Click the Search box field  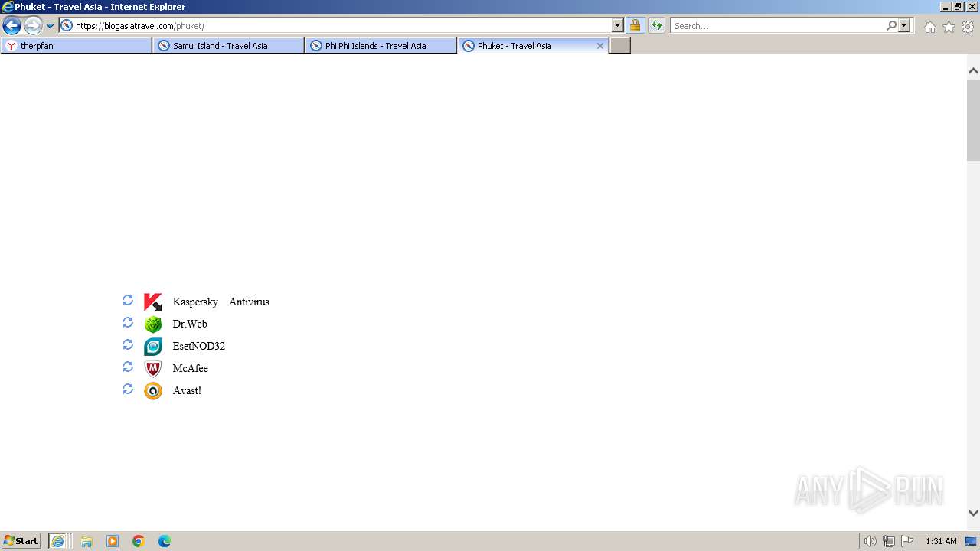click(778, 25)
